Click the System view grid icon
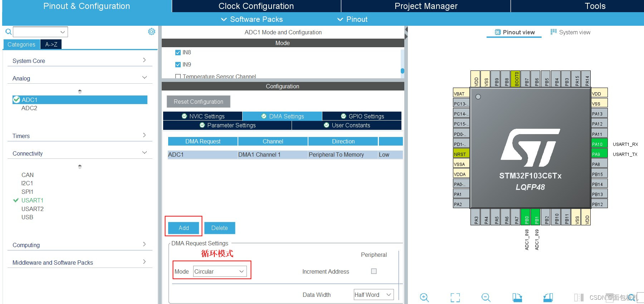The width and height of the screenshot is (644, 304). click(553, 32)
